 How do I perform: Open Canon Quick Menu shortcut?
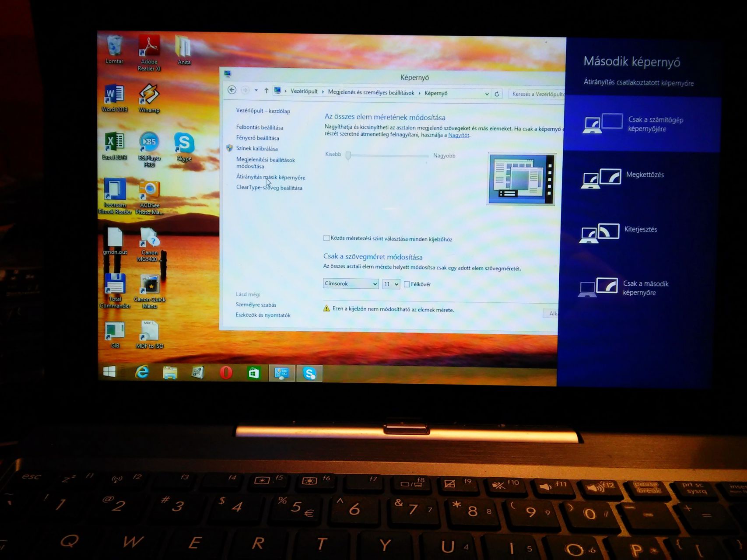150,291
